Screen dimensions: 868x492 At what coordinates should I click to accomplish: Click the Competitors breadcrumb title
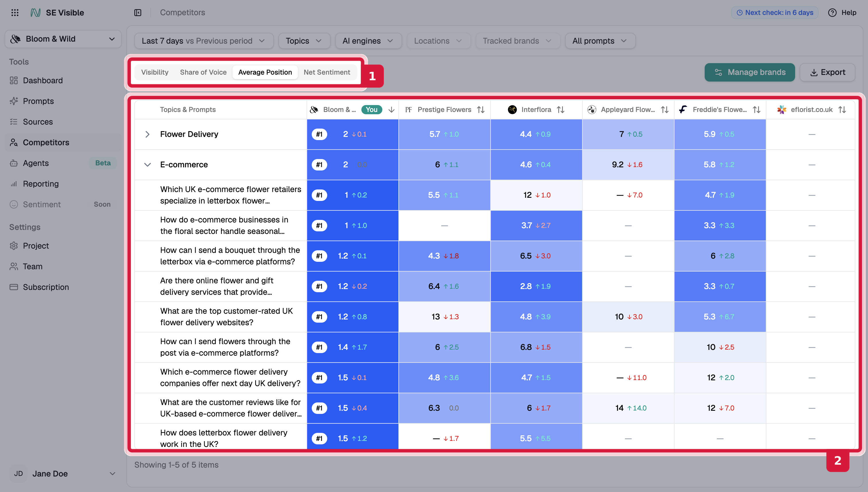[183, 13]
